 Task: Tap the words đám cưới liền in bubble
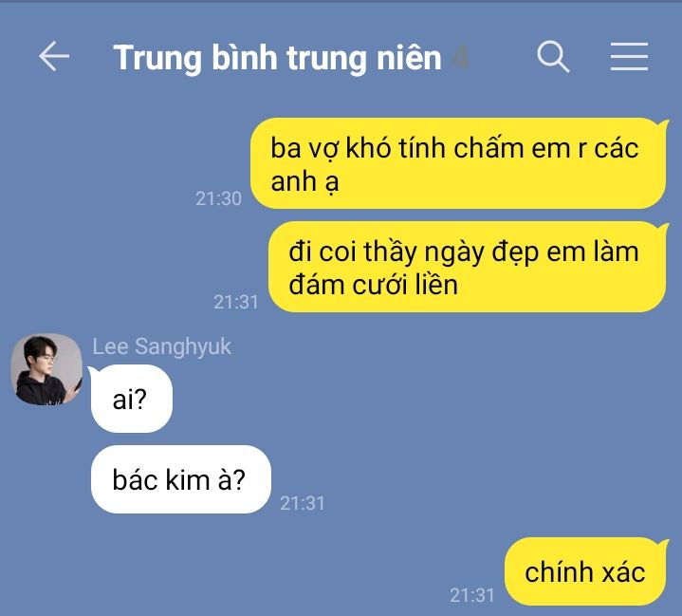point(373,285)
